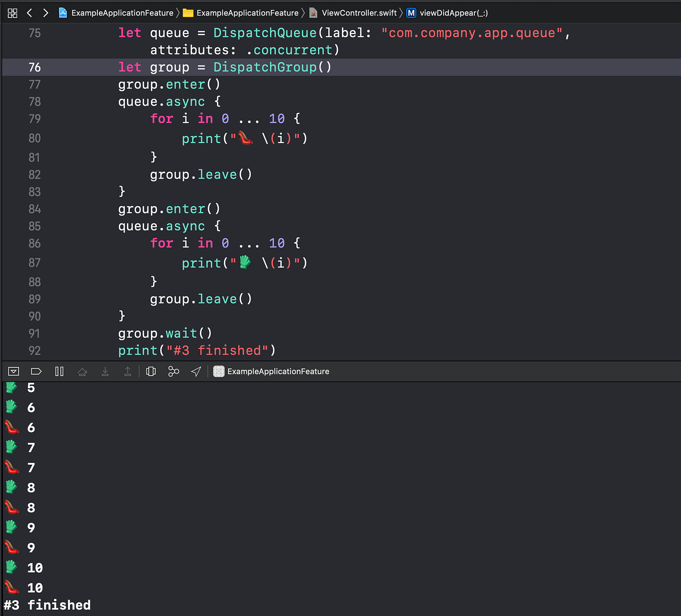Click shoe 9 console output line
Image resolution: width=681 pixels, height=616 pixels.
pos(20,548)
